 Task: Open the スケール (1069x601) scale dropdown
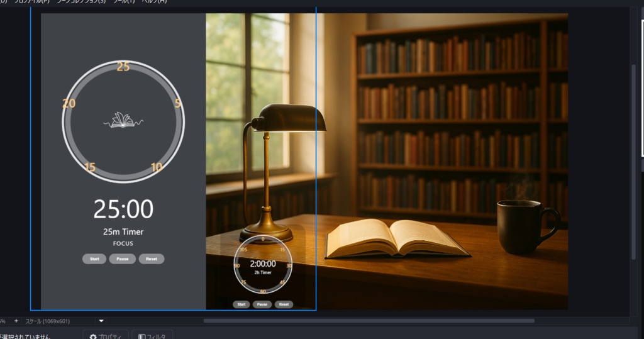(101, 321)
